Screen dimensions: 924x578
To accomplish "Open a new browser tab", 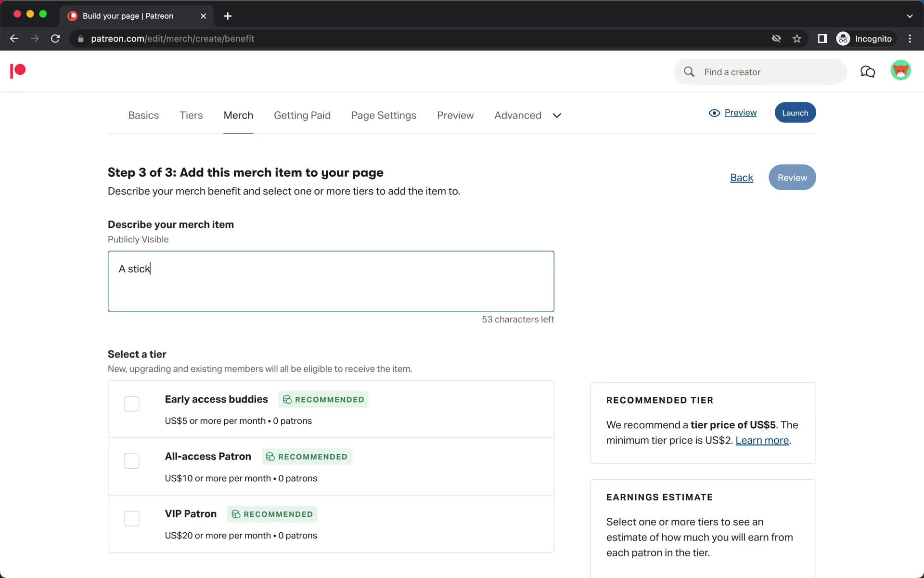I will [228, 16].
